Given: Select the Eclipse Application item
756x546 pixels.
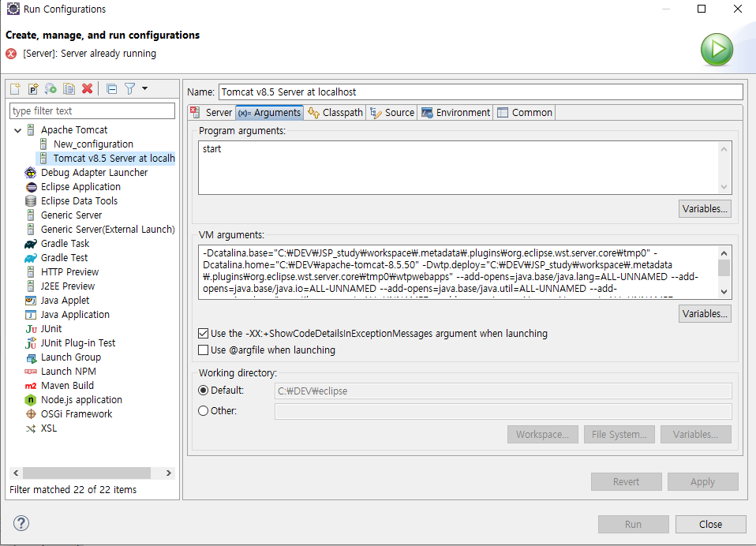Looking at the screenshot, I should point(80,186).
